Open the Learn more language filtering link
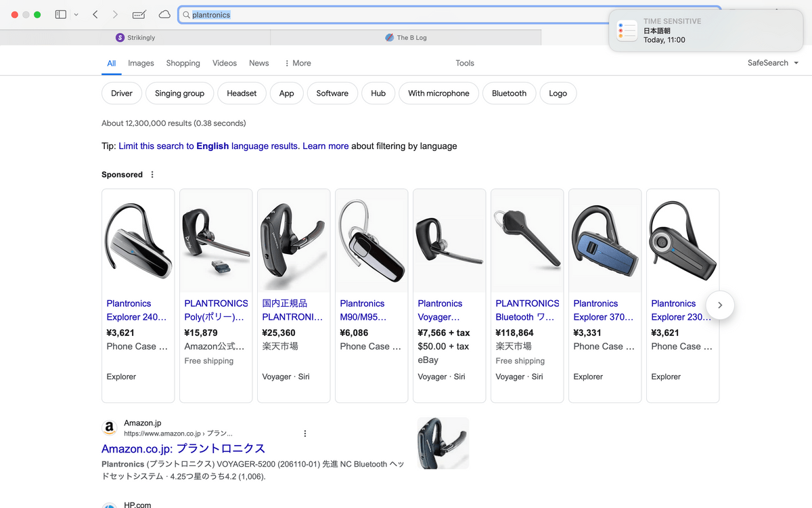This screenshot has width=812, height=508. [325, 146]
